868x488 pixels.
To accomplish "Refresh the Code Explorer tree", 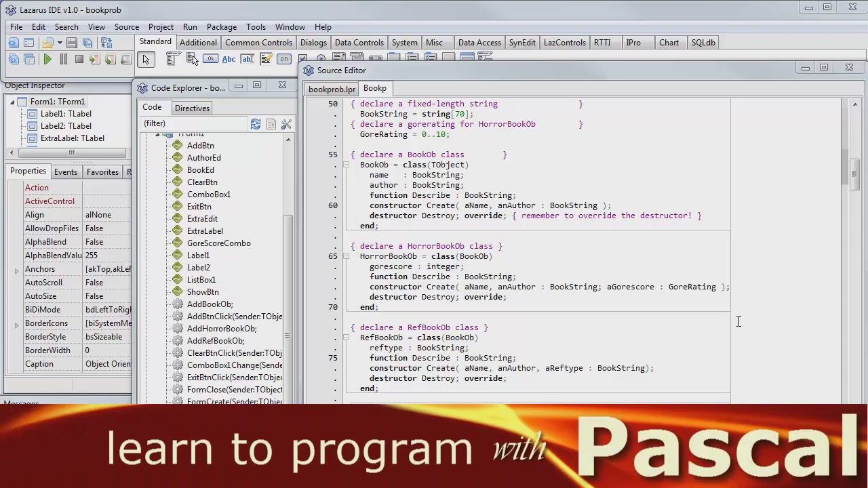I will pyautogui.click(x=256, y=124).
